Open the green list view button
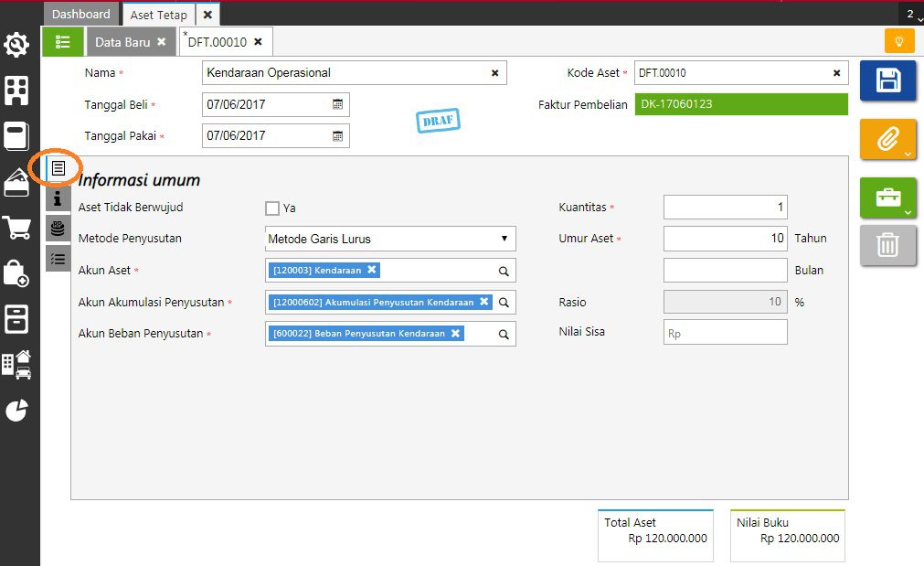This screenshot has height=566, width=924. coord(62,42)
